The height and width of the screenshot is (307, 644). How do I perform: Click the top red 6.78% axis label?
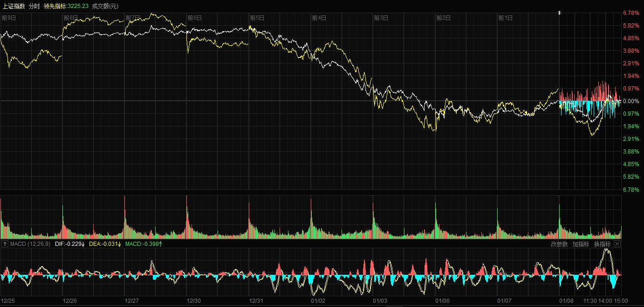coord(631,13)
